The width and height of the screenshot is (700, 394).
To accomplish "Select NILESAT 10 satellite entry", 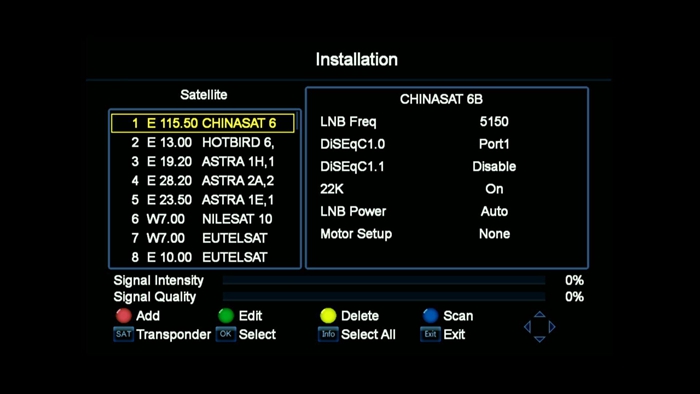I will (203, 219).
